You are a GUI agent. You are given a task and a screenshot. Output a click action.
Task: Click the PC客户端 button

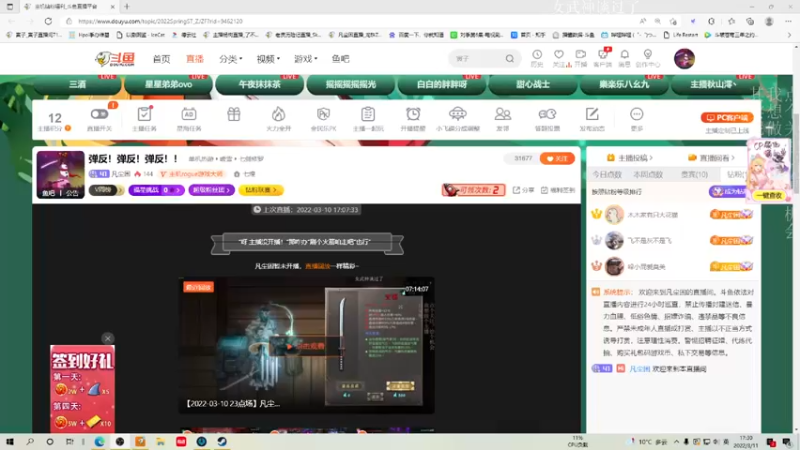click(727, 117)
